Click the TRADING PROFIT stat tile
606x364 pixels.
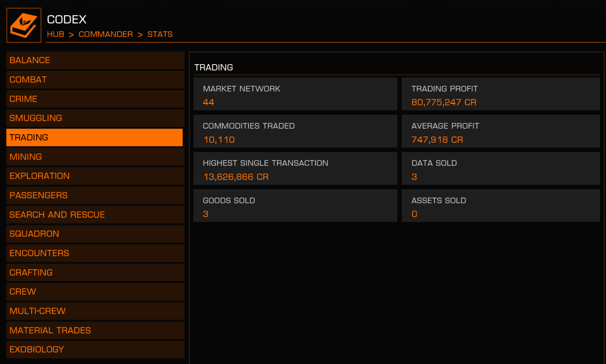pyautogui.click(x=501, y=94)
